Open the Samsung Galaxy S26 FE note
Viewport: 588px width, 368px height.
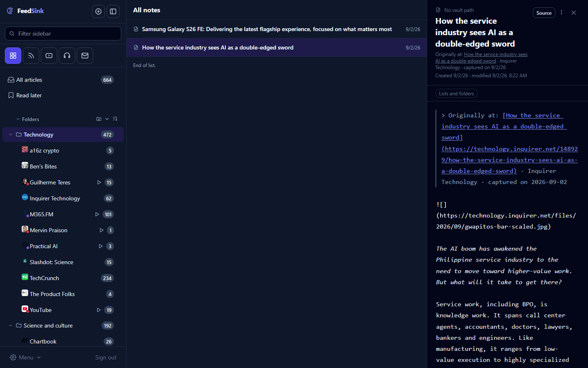pyautogui.click(x=276, y=29)
